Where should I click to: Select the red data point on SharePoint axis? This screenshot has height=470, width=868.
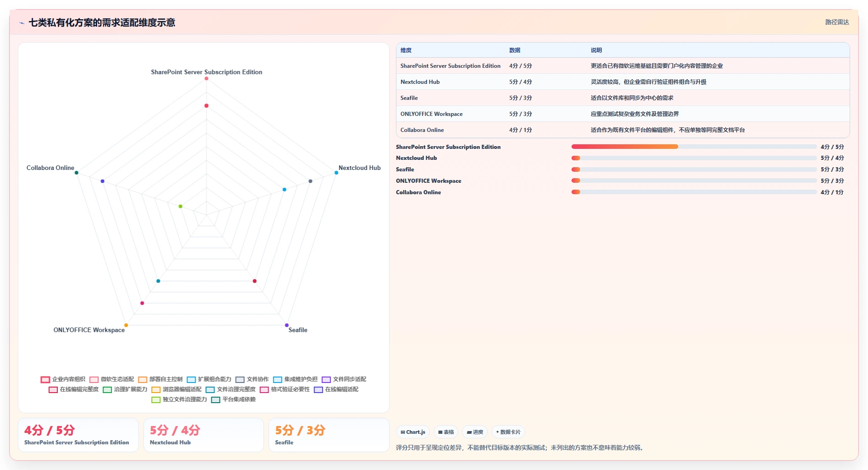207,106
